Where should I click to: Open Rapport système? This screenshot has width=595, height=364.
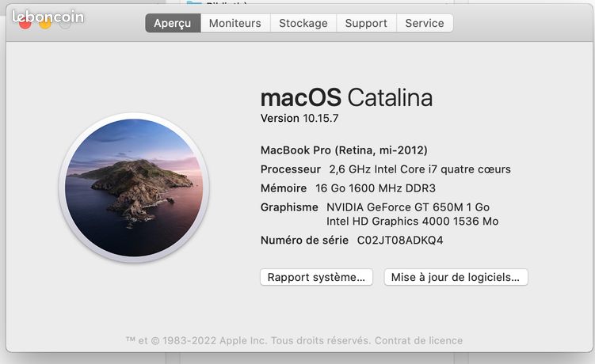316,277
